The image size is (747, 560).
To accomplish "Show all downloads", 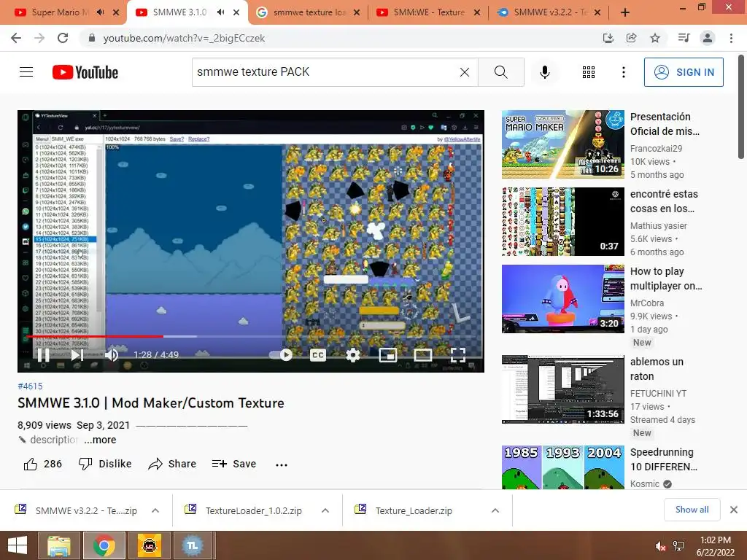I will click(x=692, y=510).
